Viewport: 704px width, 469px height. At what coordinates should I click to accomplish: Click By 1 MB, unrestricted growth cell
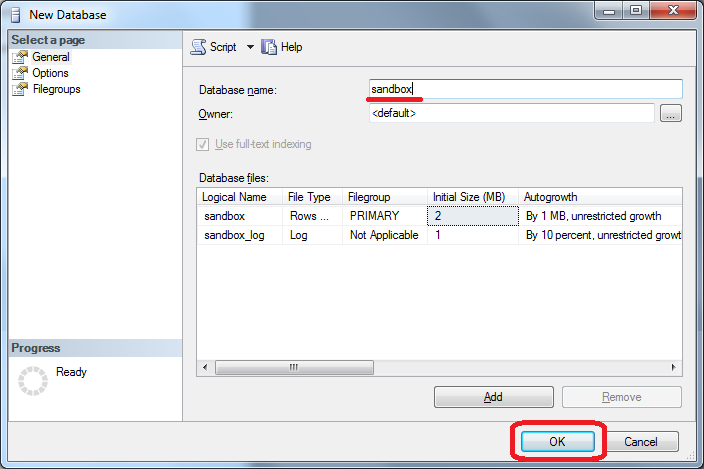click(x=600, y=216)
